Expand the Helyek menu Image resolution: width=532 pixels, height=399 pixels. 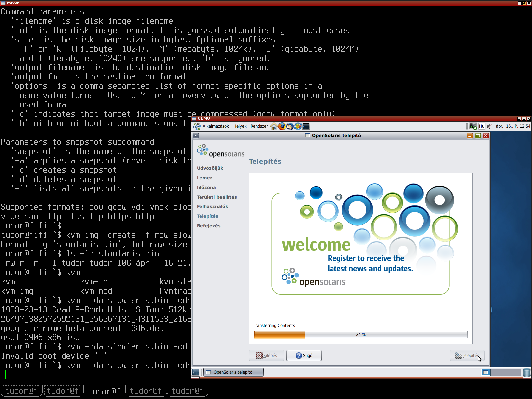240,126
